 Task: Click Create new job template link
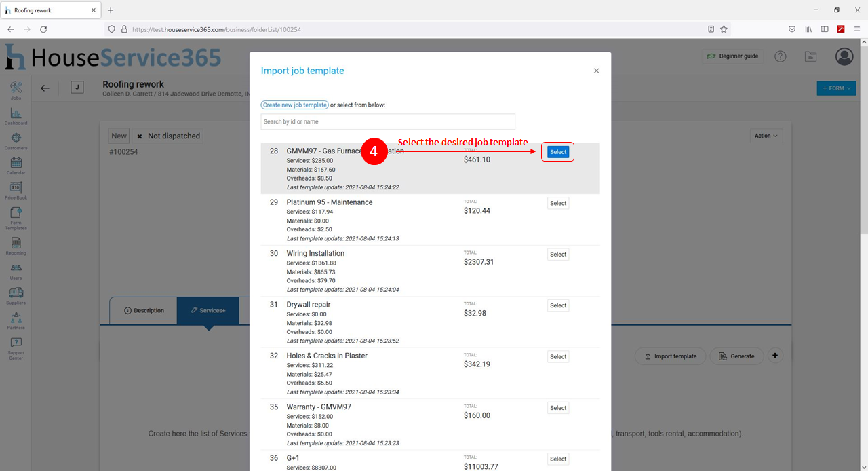295,105
